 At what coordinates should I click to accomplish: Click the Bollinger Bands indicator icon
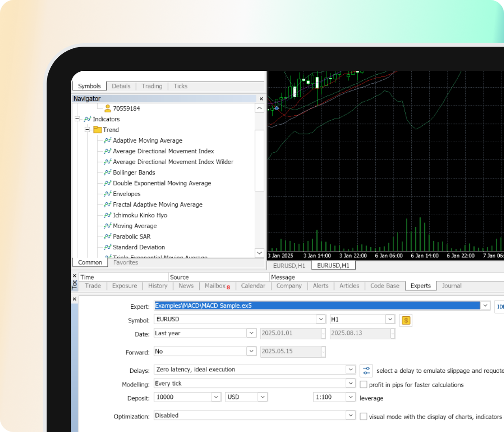tap(107, 172)
